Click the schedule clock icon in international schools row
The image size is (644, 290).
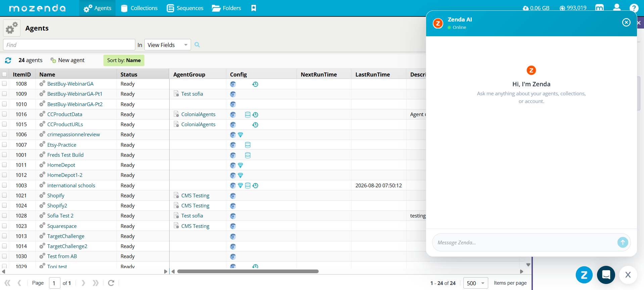pos(255,186)
